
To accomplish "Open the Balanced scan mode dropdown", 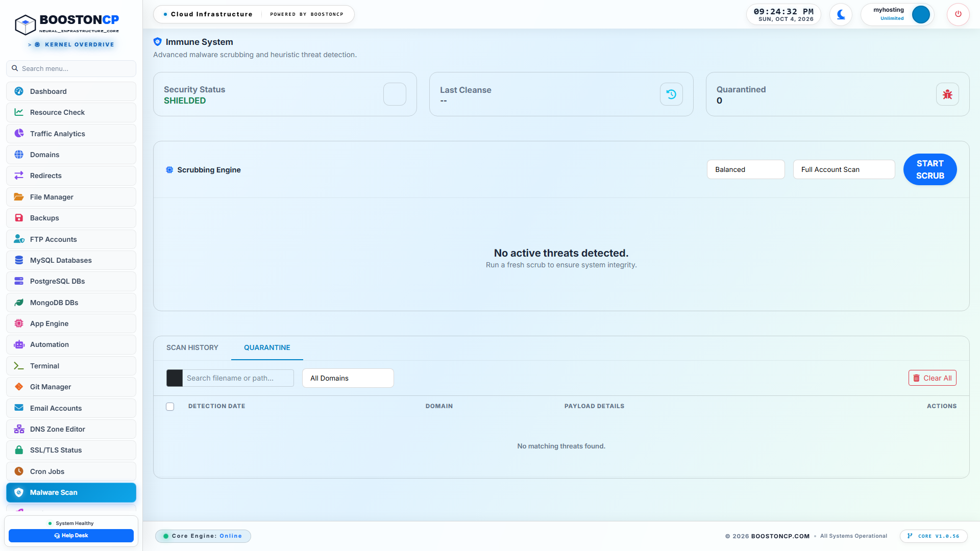I will coord(746,169).
